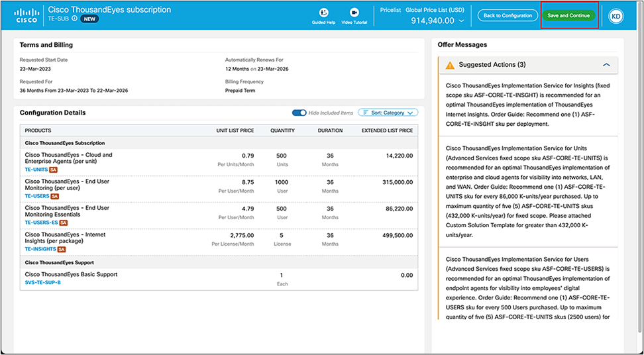Image resolution: width=644 pixels, height=355 pixels.
Task: Click unit list price 2,775.00
Action: point(242,235)
